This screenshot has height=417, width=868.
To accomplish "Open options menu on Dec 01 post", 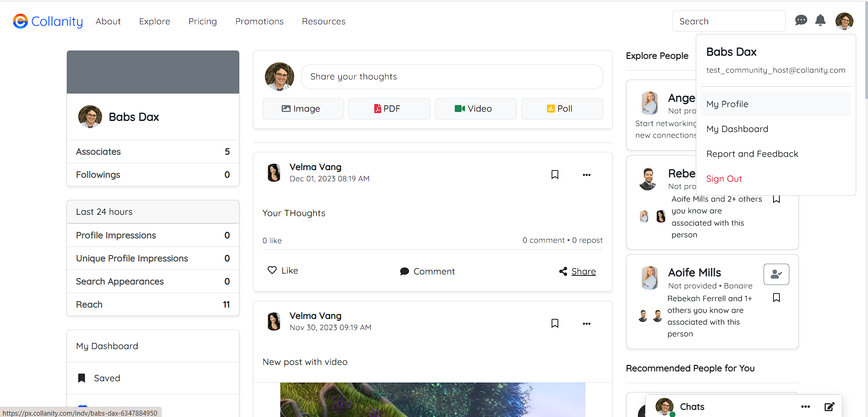I will (x=586, y=175).
